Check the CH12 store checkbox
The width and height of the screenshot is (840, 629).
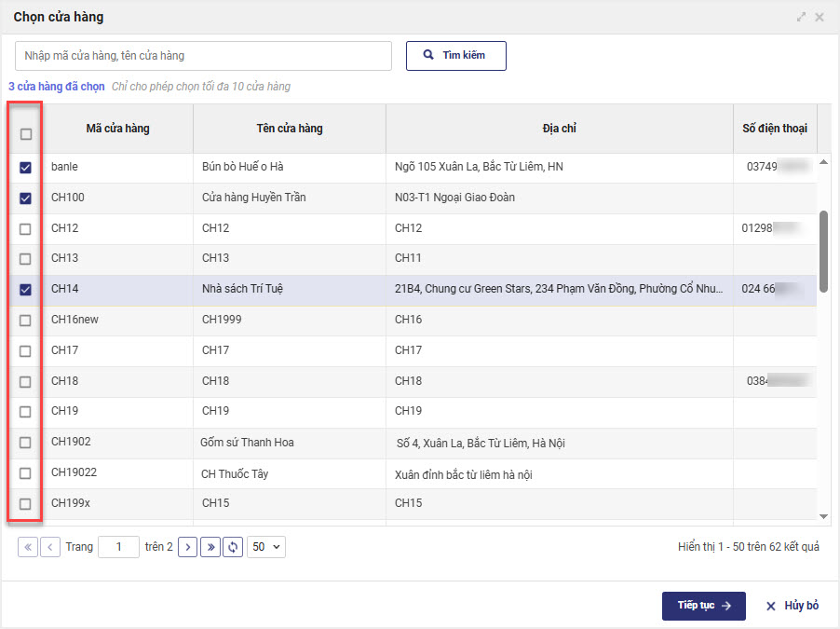click(x=26, y=228)
